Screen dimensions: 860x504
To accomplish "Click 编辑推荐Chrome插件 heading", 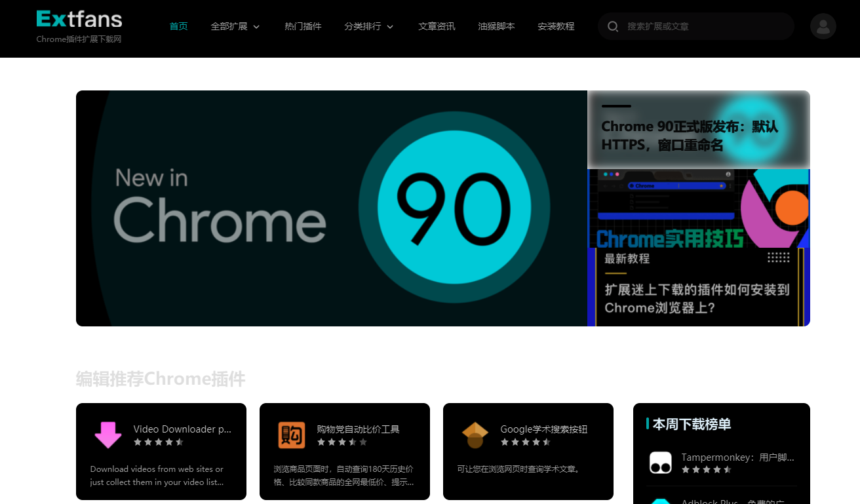I will click(161, 379).
